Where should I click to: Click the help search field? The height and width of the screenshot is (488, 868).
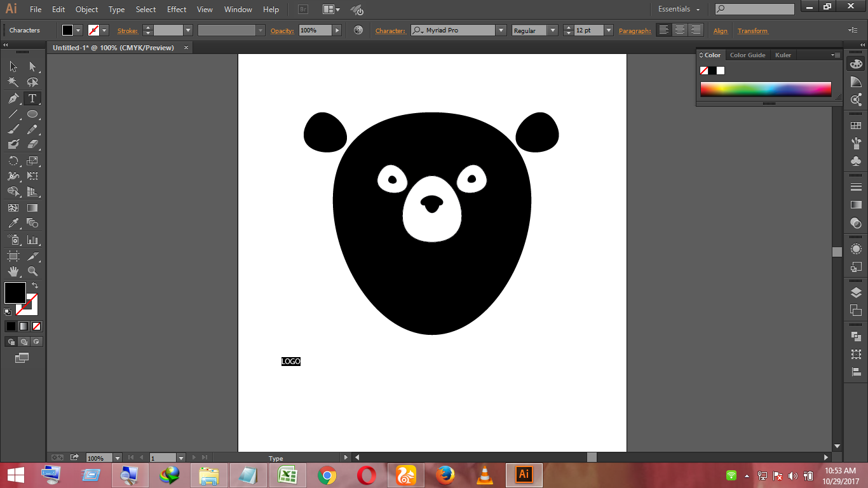click(x=754, y=9)
